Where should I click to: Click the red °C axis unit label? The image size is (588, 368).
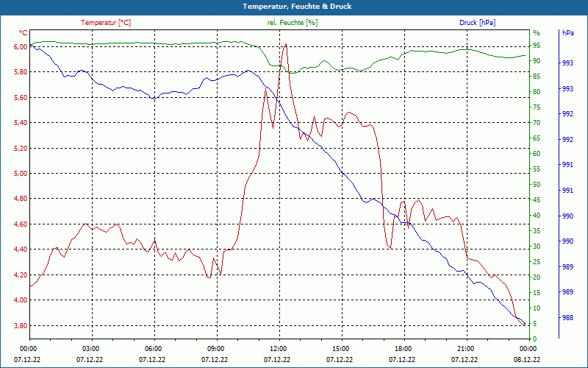(x=24, y=33)
